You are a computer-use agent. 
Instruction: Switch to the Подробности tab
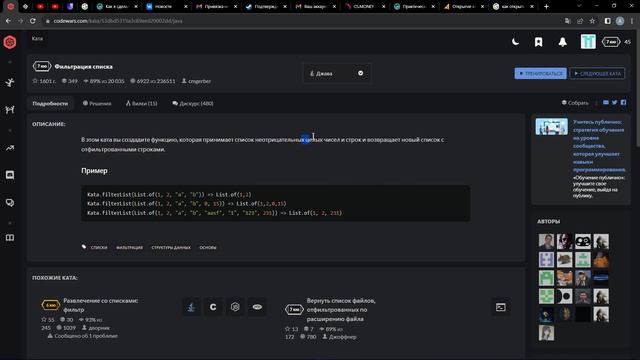50,104
